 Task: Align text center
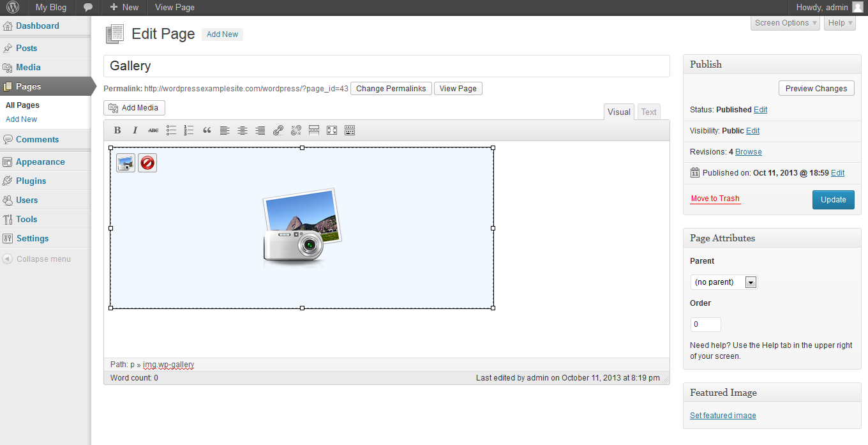pyautogui.click(x=243, y=130)
